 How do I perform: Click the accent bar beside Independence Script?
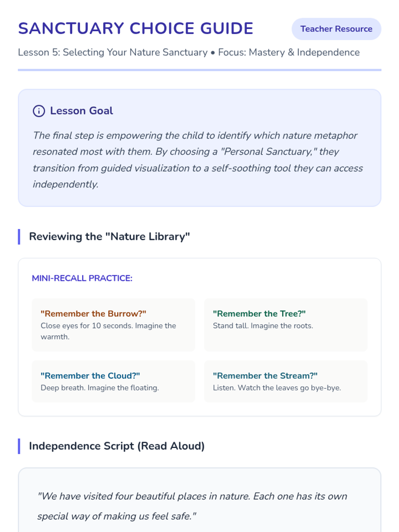pos(19,446)
